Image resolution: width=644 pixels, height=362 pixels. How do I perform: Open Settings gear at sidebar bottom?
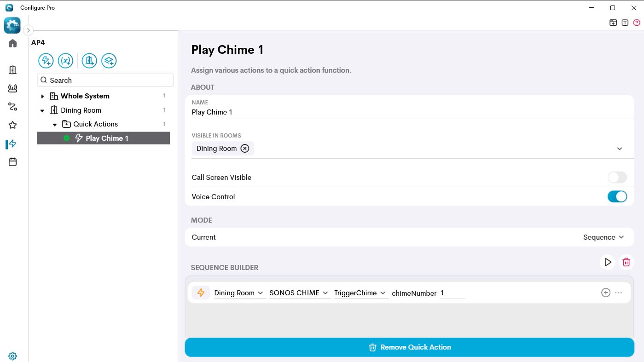coord(12,356)
